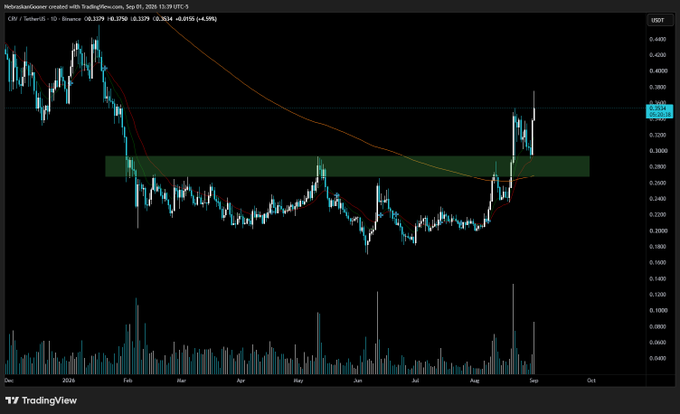The image size is (680, 414).
Task: Click the 0.1200 price axis label
Action: [657, 295]
